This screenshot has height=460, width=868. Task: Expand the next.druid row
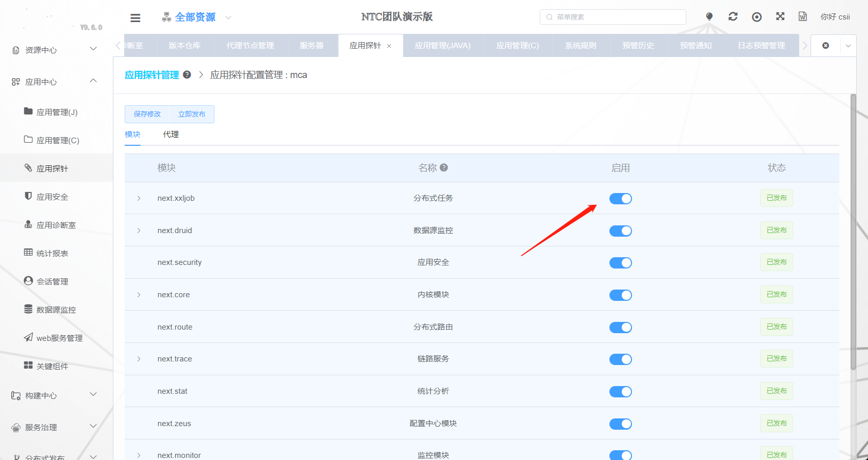[x=139, y=231]
